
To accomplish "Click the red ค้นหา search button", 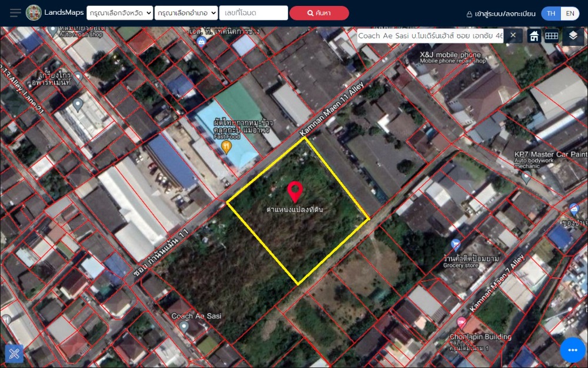I will click(x=319, y=13).
